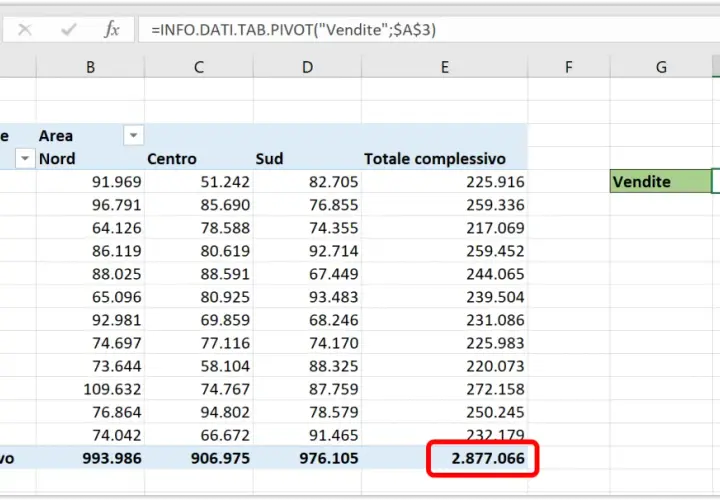Screen dimensions: 720x500
Task: Click cell with value 272.158
Action: (x=444, y=389)
